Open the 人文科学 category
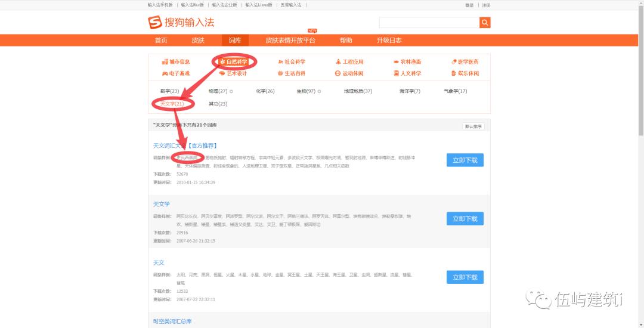 (x=407, y=73)
